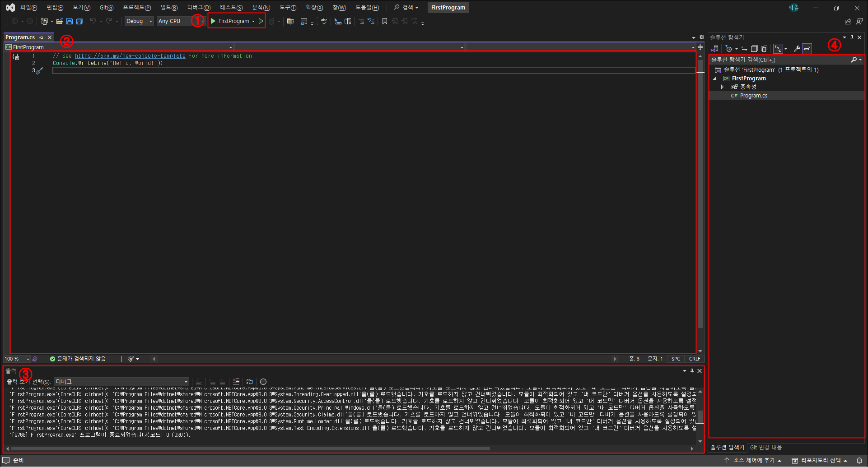Click the spell checker abc icon
Viewport: 868px width, 467px height.
point(324,21)
